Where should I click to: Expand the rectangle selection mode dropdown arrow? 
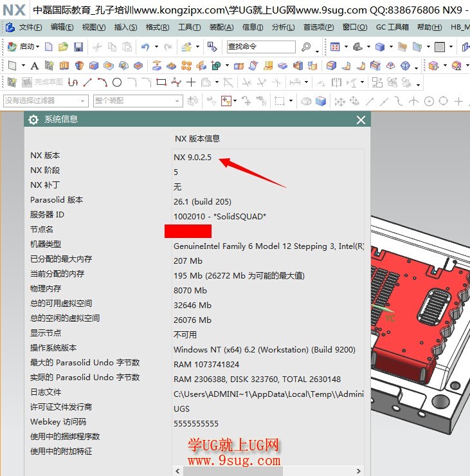click(291, 101)
